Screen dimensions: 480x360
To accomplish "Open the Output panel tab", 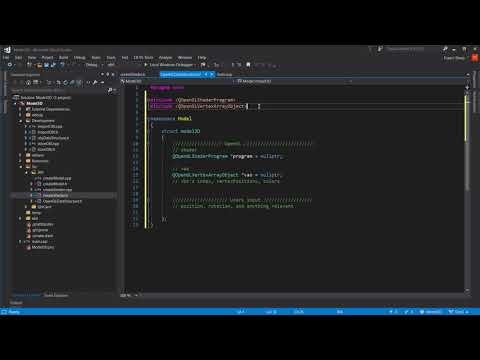I will point(16,303).
